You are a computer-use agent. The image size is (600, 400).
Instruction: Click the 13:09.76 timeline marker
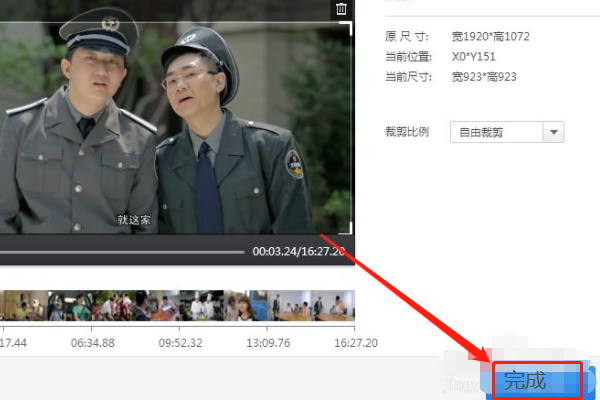click(268, 343)
